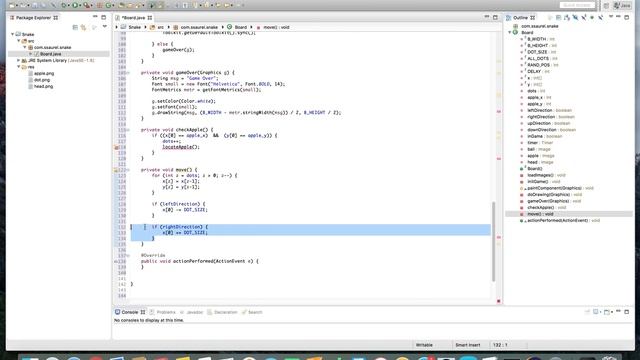Click the green Run button in toolbar

point(75,5)
